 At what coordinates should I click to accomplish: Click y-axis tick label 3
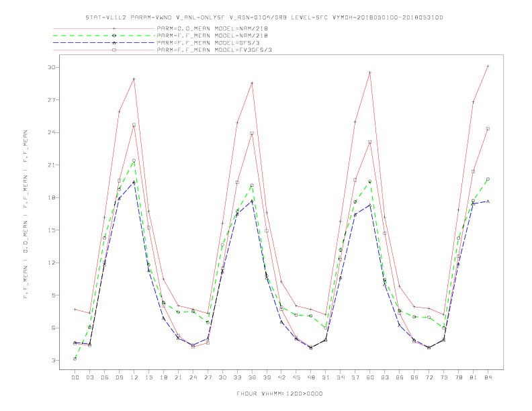point(53,361)
